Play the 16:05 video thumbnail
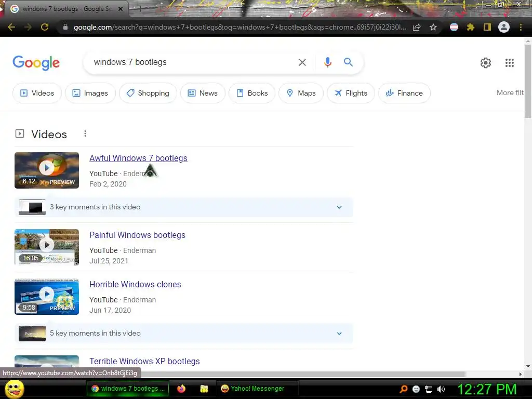The height and width of the screenshot is (399, 532). tap(47, 247)
